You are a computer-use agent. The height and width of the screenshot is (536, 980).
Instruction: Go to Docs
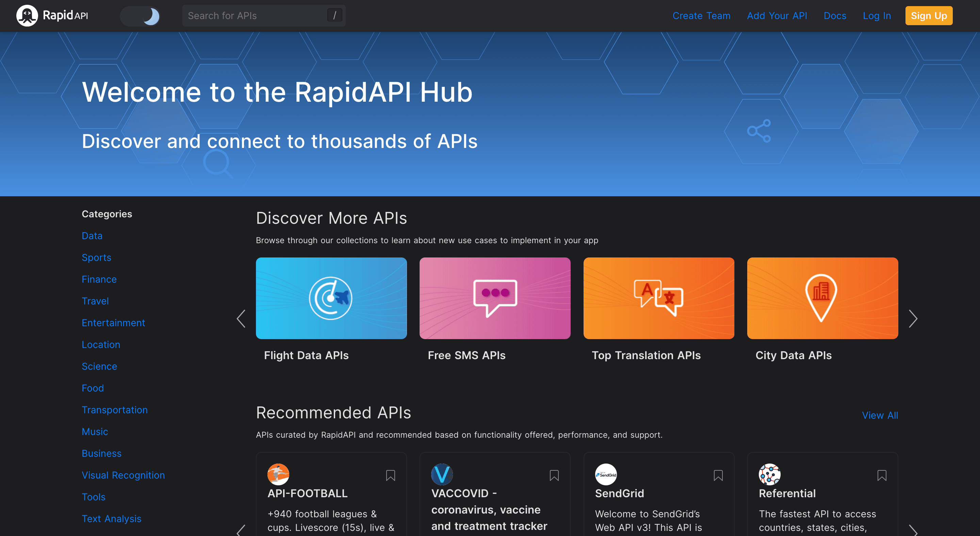[835, 16]
